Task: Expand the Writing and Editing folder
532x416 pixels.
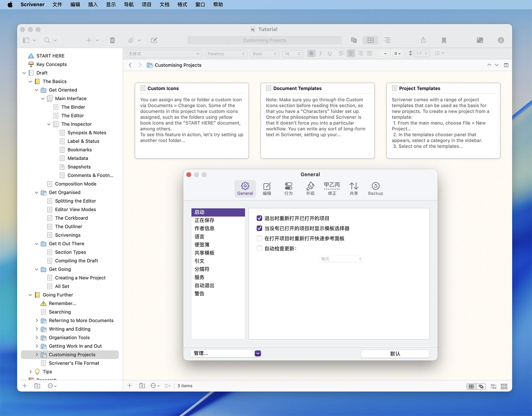Action: pyautogui.click(x=37, y=329)
